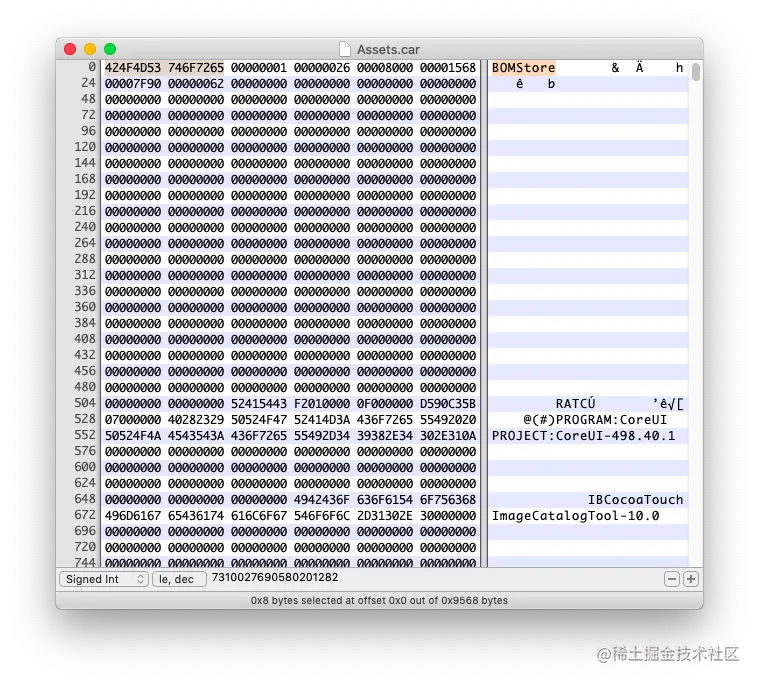Image resolution: width=759 pixels, height=683 pixels.
Task: Click hex bytes 746F7265 in row 0
Action: point(196,68)
